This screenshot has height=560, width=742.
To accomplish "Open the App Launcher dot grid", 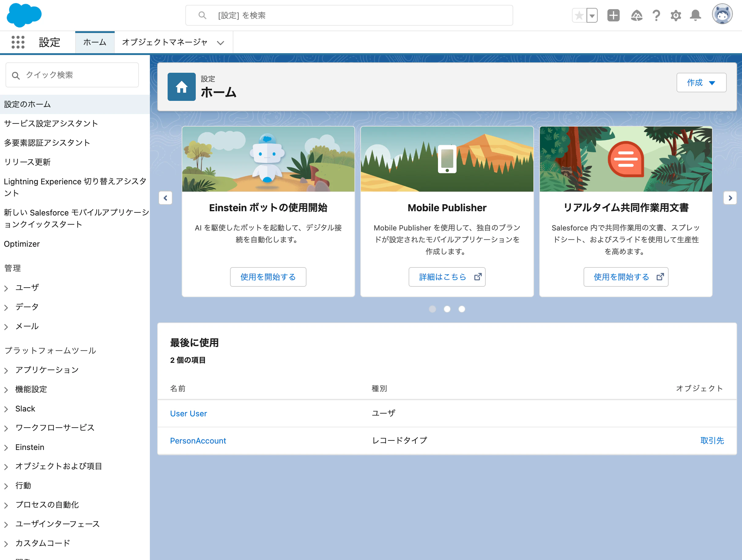I will coord(18,42).
